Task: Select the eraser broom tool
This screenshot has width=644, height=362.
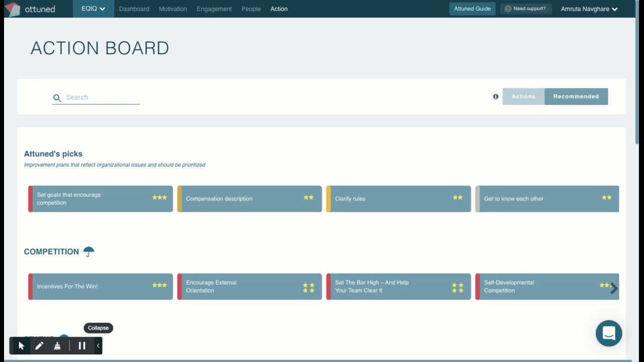Action: pos(57,346)
